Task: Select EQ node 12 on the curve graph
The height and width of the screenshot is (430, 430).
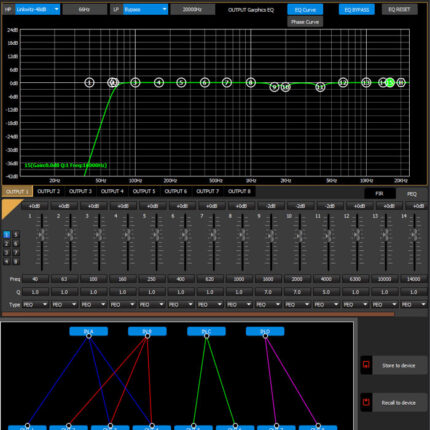Action: pyautogui.click(x=343, y=82)
